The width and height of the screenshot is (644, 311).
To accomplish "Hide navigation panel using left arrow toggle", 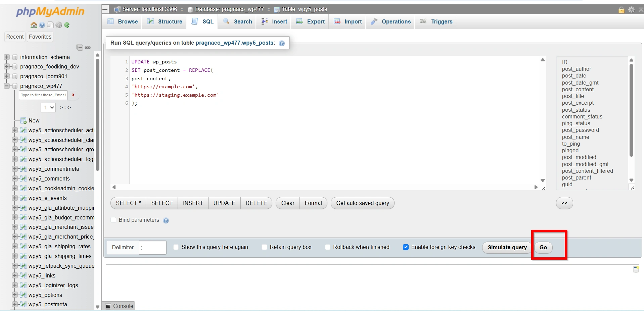I will pyautogui.click(x=105, y=9).
